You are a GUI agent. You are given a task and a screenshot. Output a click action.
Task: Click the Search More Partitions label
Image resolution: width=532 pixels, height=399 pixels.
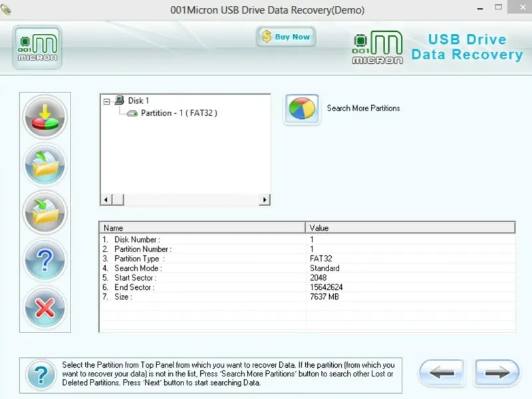click(363, 108)
